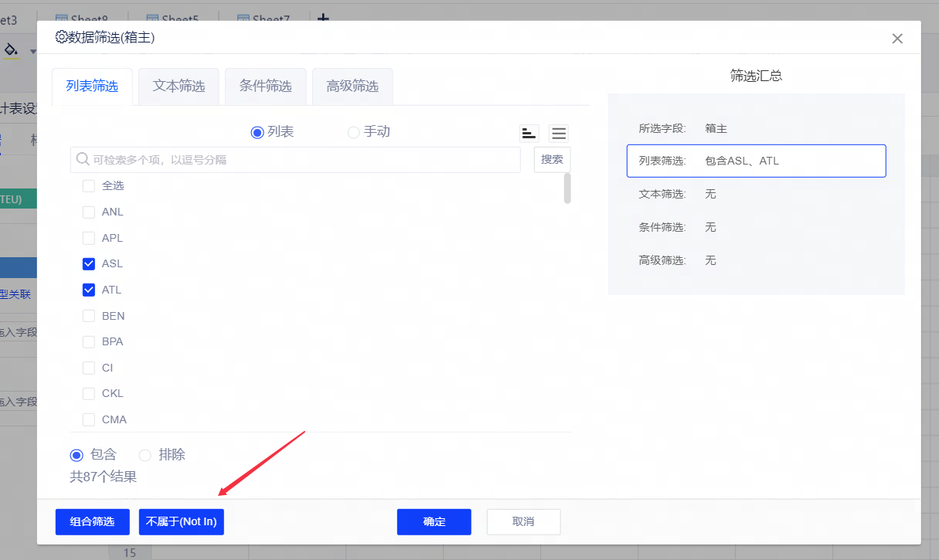Uncheck the ATL checkbox
The height and width of the screenshot is (560, 939).
[x=89, y=290]
